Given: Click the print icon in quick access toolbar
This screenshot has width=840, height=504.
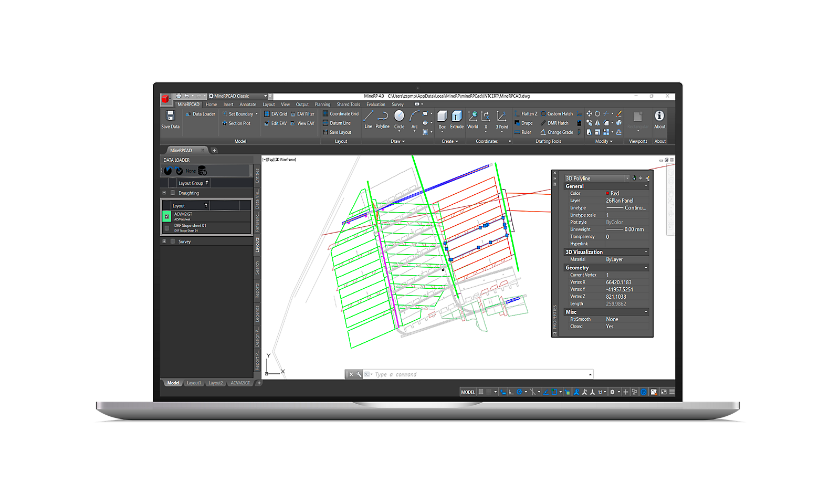Looking at the screenshot, I should point(178,96).
